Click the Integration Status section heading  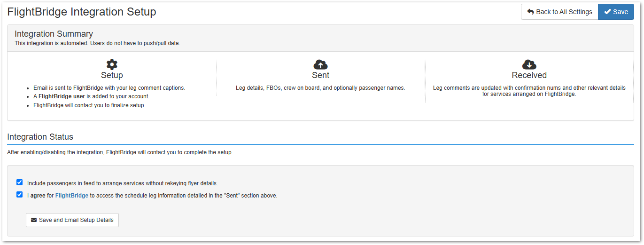(40, 137)
